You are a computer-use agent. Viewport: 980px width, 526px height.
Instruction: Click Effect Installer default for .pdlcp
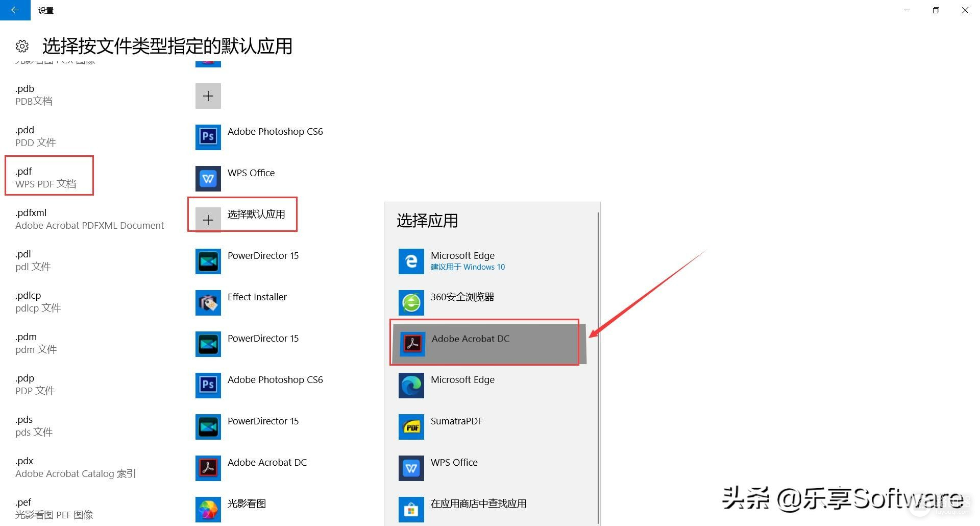pos(242,303)
